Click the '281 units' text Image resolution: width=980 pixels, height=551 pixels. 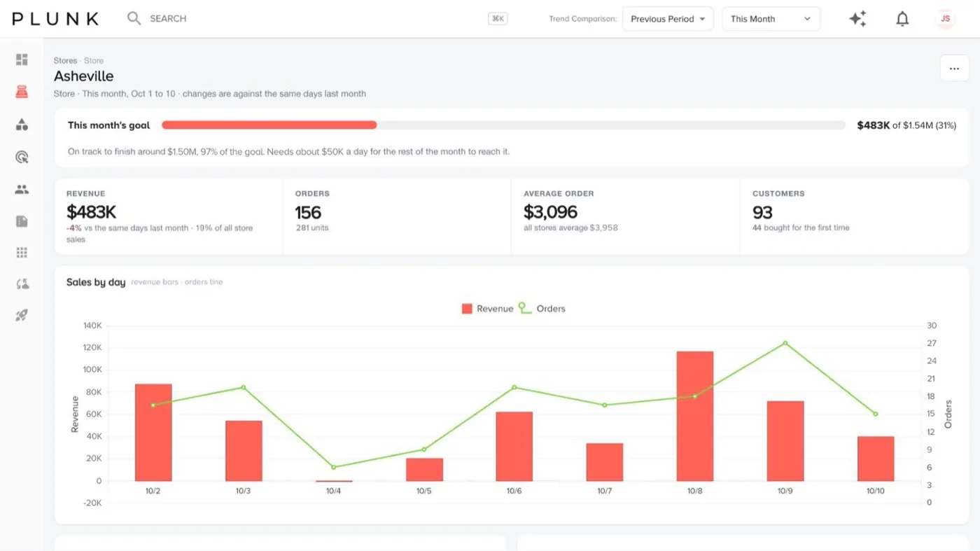311,228
